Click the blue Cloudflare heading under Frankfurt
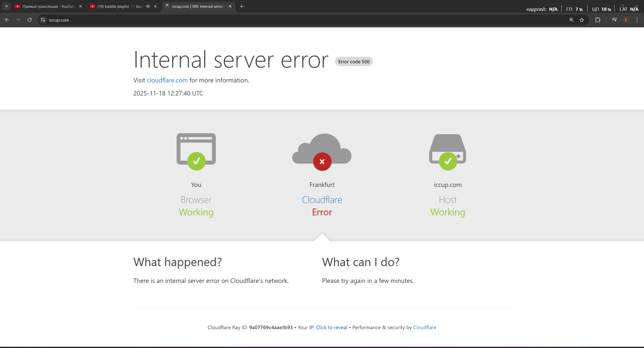644x348 pixels. pyautogui.click(x=322, y=200)
